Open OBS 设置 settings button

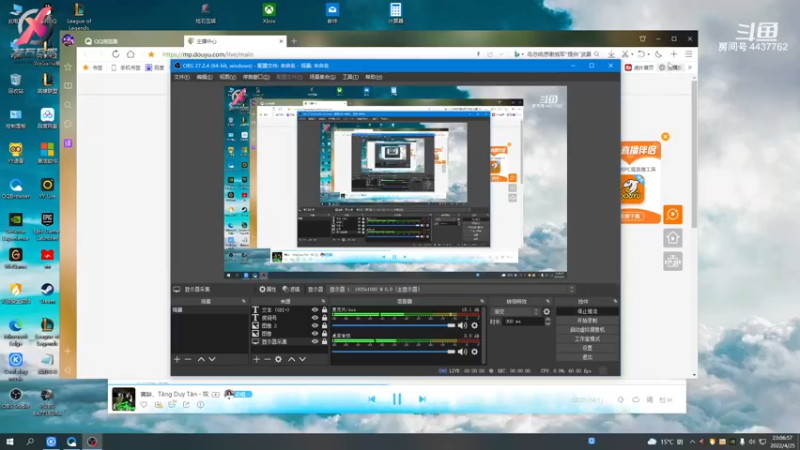(x=587, y=348)
